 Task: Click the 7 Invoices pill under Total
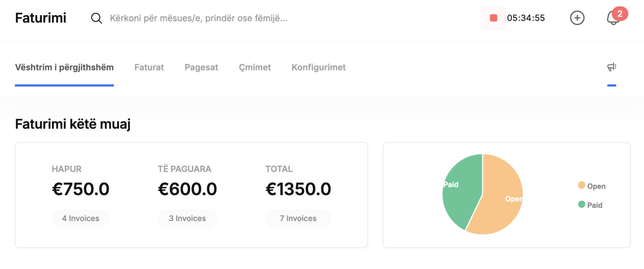click(298, 218)
